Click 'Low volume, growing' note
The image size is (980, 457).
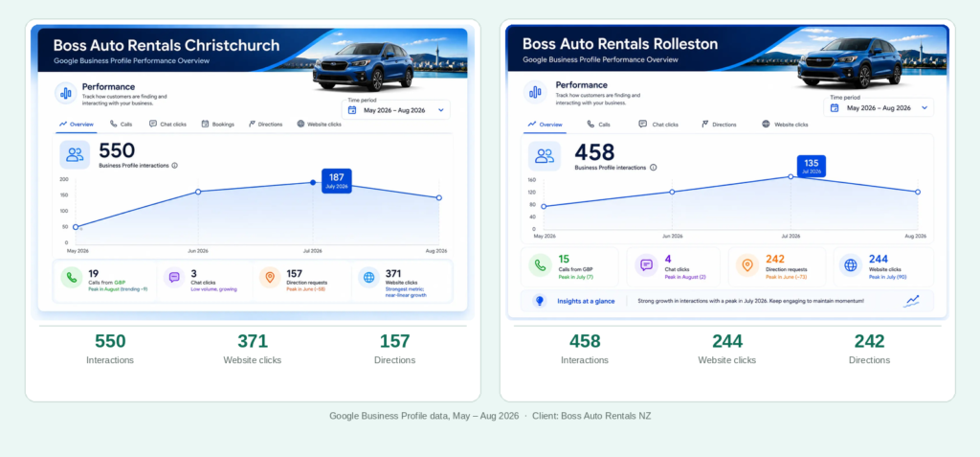coord(213,289)
